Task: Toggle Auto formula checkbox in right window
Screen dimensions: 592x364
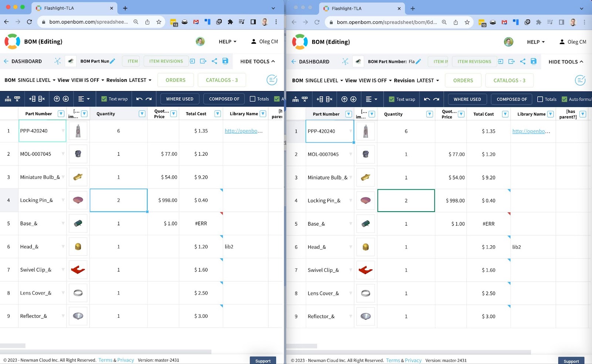Action: click(564, 99)
